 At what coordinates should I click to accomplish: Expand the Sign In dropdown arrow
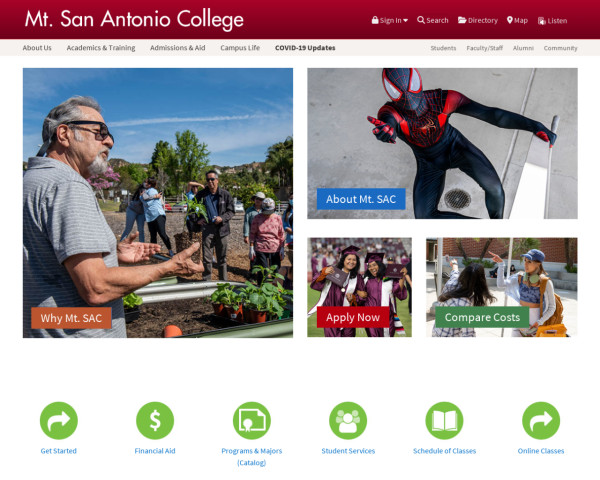pyautogui.click(x=406, y=20)
